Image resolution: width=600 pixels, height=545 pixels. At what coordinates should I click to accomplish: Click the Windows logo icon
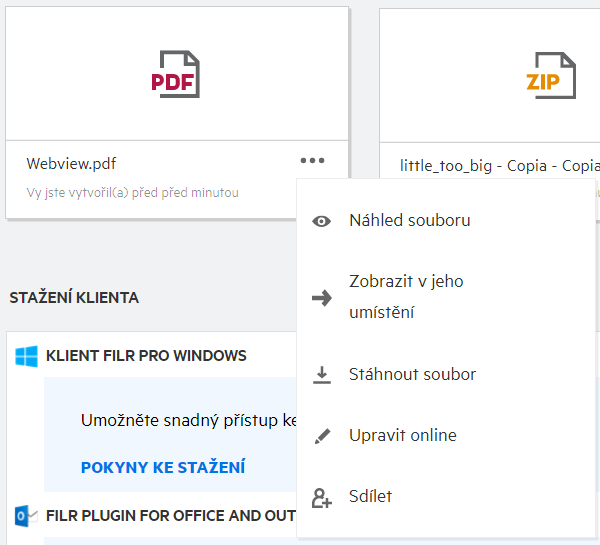tap(26, 356)
